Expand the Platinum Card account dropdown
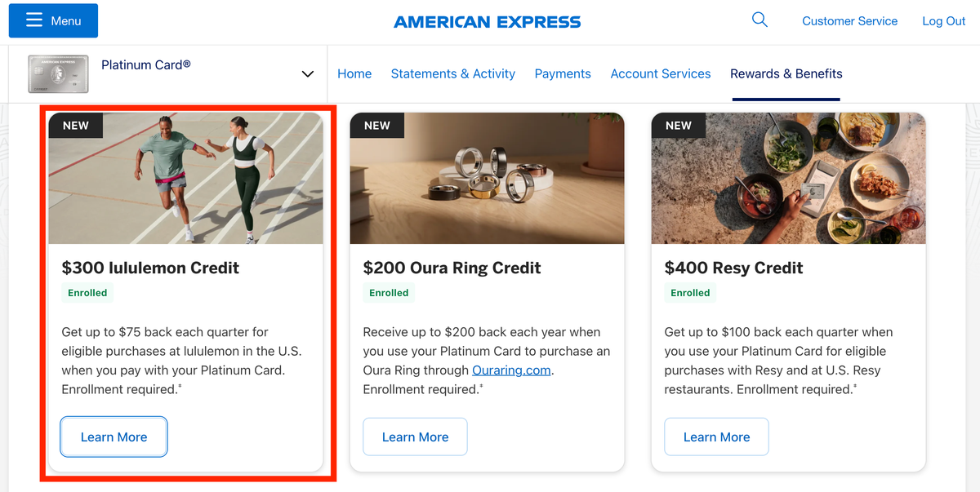The image size is (980, 492). [x=307, y=74]
